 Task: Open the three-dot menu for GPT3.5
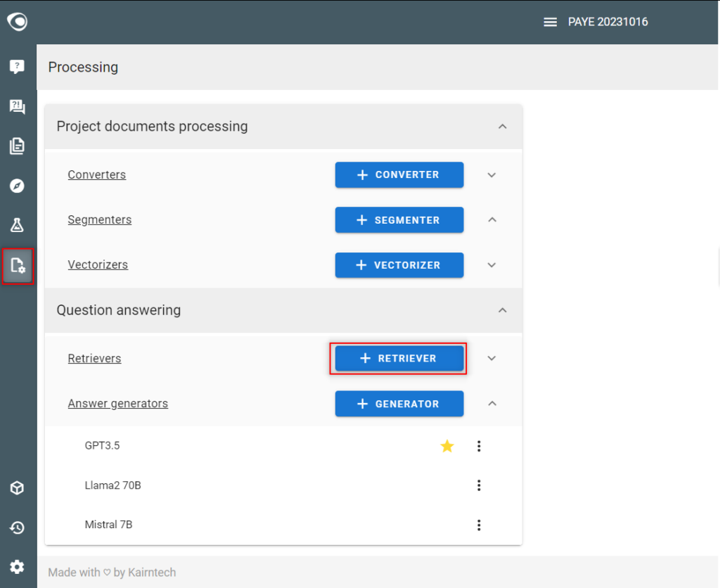click(479, 446)
